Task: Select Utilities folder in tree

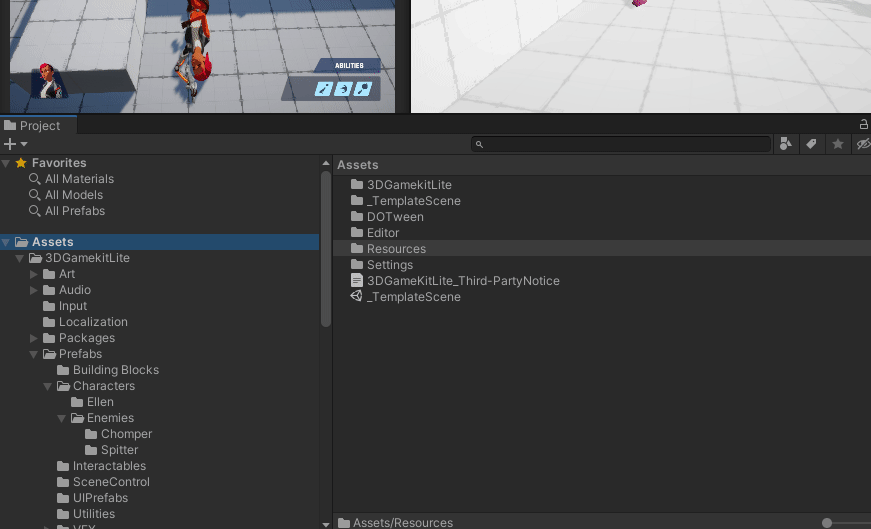Action: [94, 514]
